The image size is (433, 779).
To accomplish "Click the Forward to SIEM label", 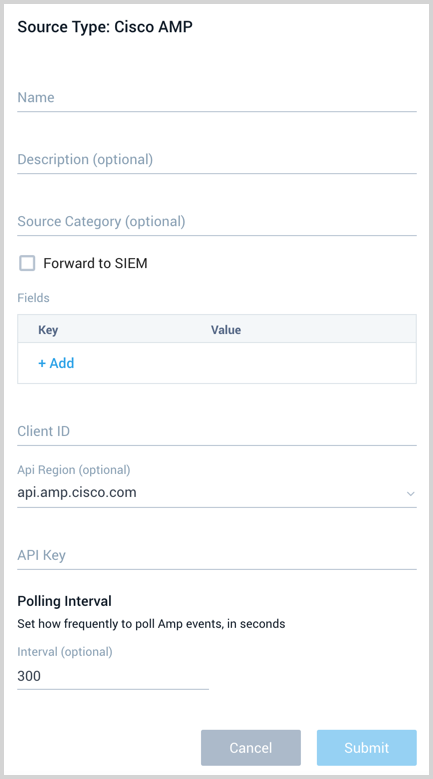I will pos(95,263).
